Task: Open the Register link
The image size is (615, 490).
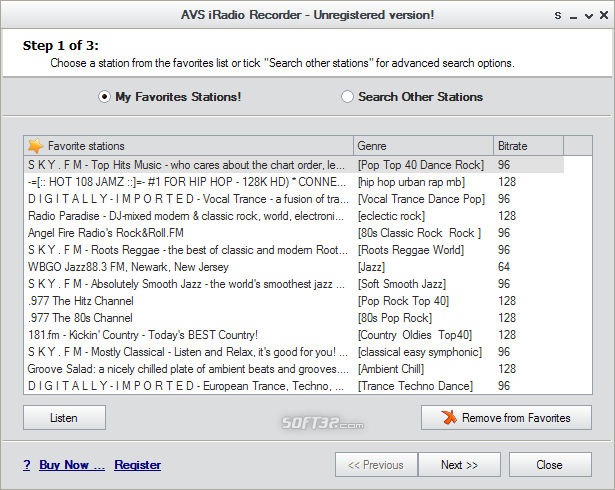Action: point(138,465)
